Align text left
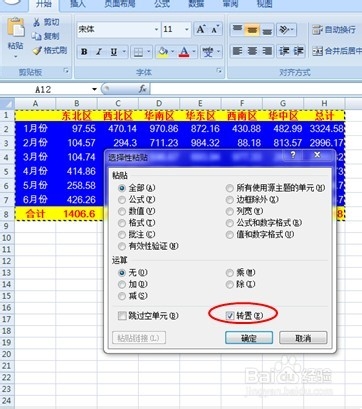The height and width of the screenshot is (409, 362). (237, 51)
